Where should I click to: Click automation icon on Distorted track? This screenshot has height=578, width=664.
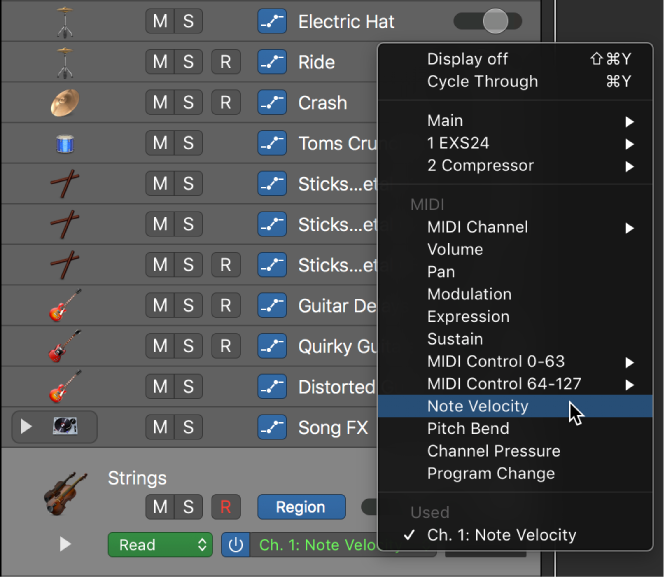click(x=272, y=387)
